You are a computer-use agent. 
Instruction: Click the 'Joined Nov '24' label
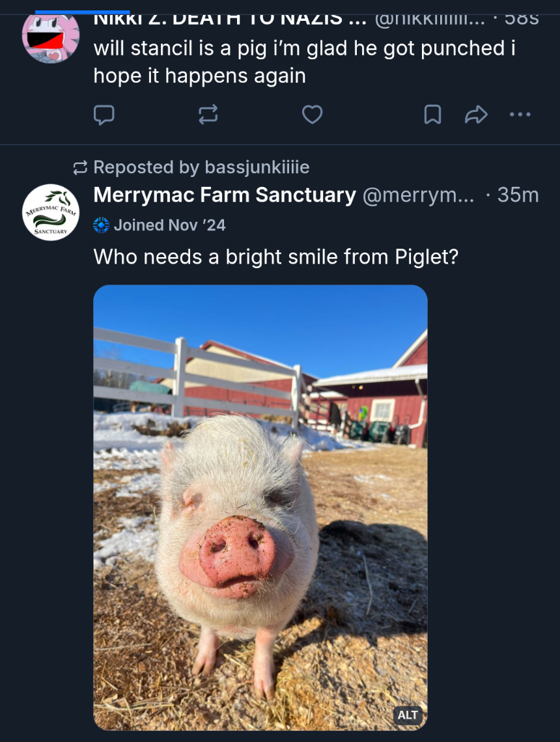(169, 225)
